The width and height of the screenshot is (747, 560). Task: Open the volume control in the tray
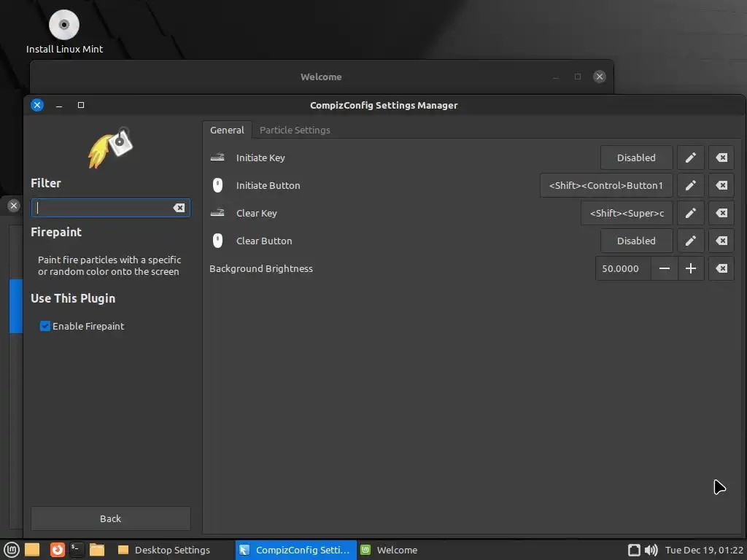coord(651,550)
